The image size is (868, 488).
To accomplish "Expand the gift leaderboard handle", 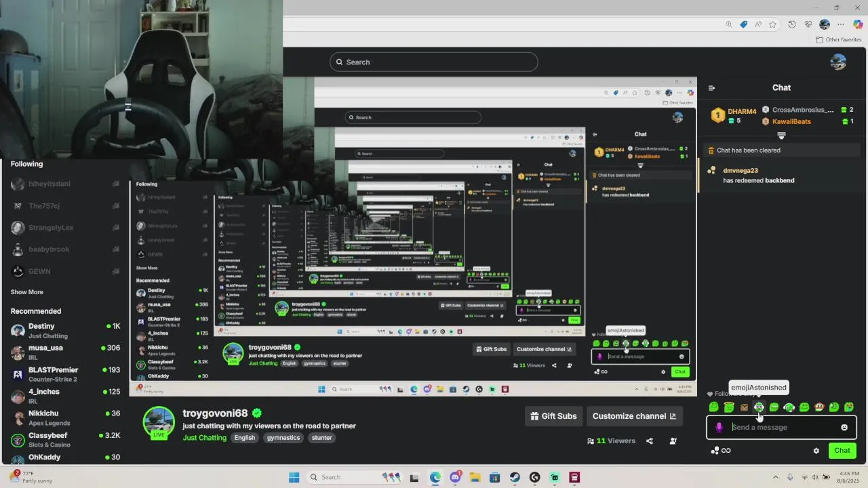I will 781,136.
